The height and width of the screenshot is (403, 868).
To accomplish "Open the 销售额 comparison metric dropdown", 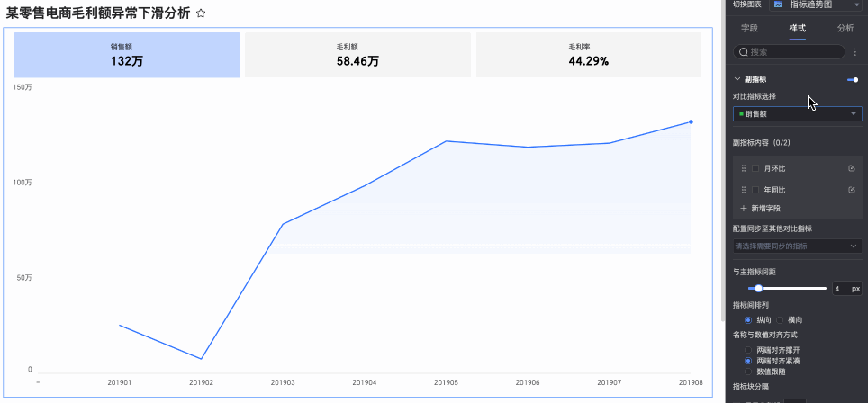I will (x=798, y=114).
